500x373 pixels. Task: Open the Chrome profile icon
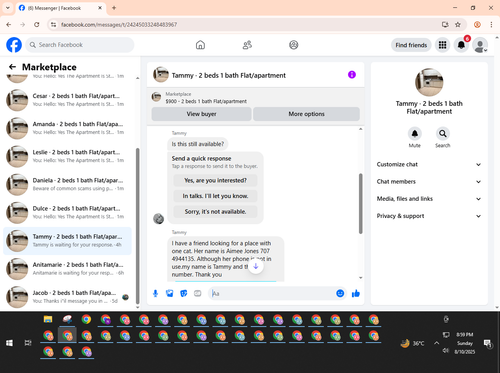[x=477, y=24]
